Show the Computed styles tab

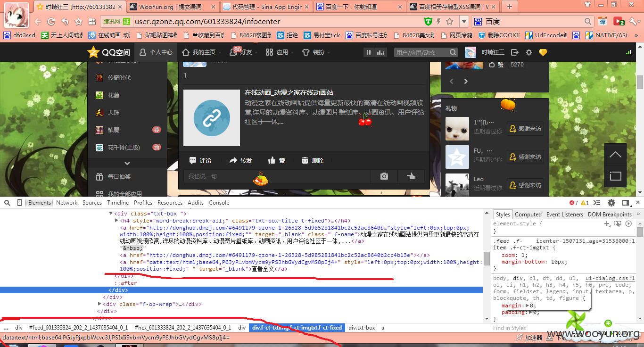528,215
